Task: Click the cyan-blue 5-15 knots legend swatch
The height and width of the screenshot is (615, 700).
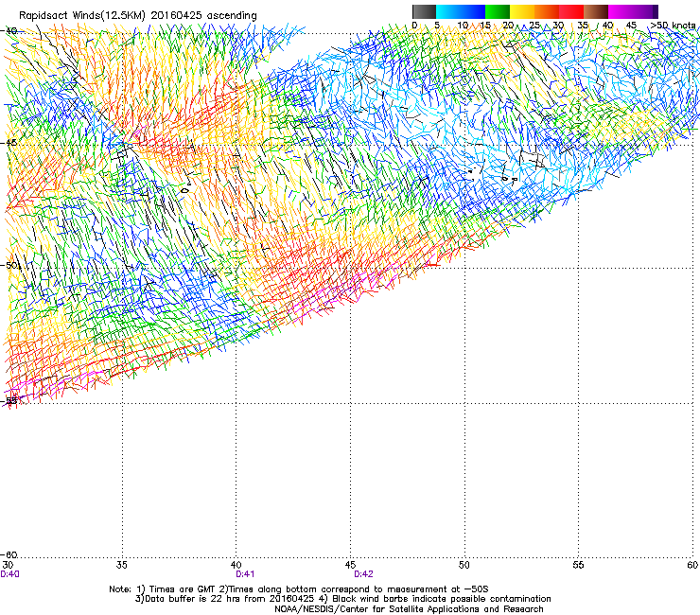Action: pyautogui.click(x=461, y=11)
